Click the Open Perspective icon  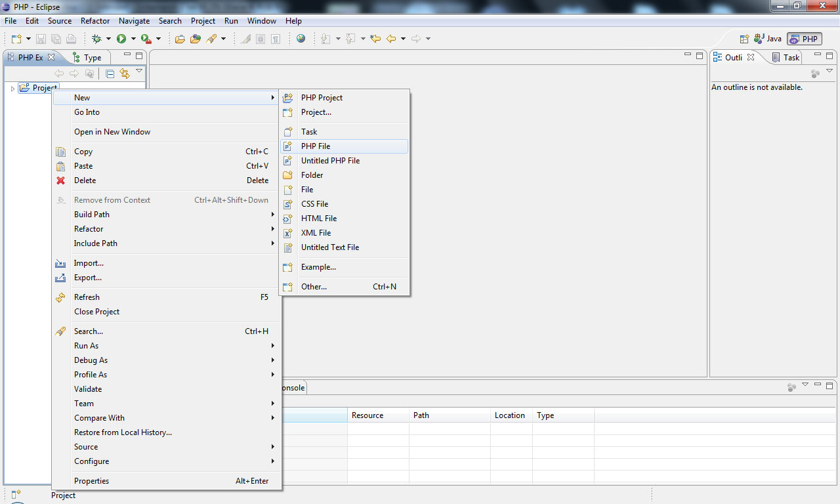[745, 39]
